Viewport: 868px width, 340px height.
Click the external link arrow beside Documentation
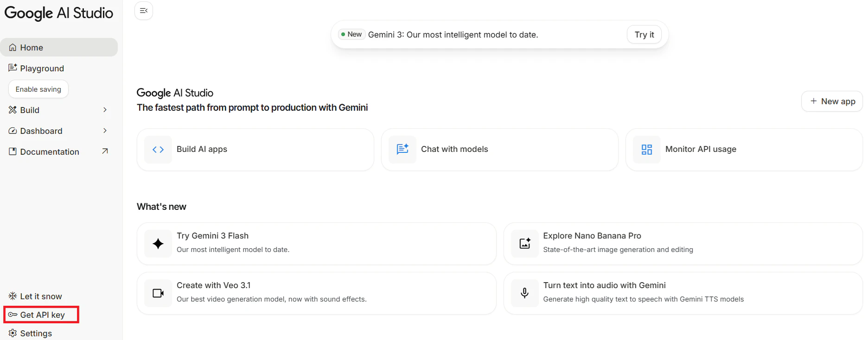pyautogui.click(x=105, y=151)
